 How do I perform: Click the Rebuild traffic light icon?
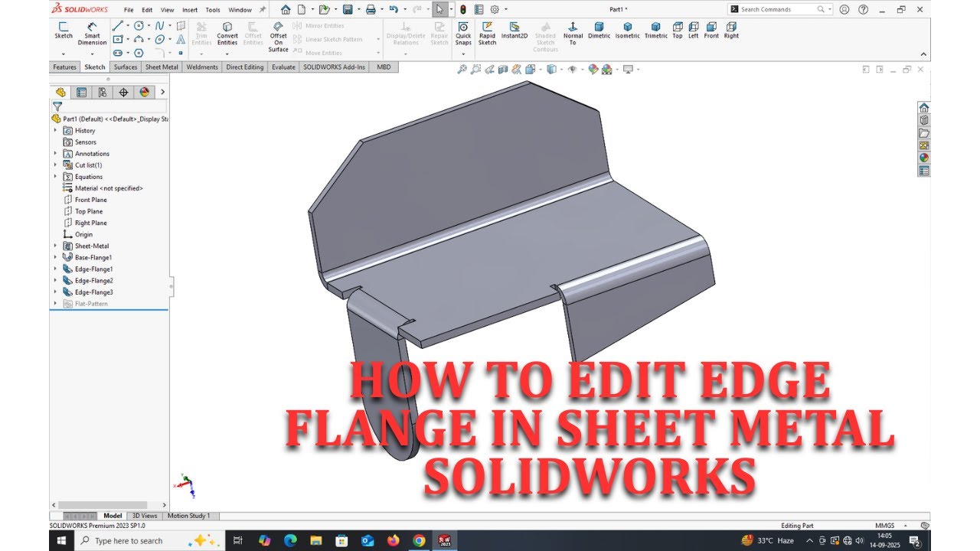(x=462, y=9)
